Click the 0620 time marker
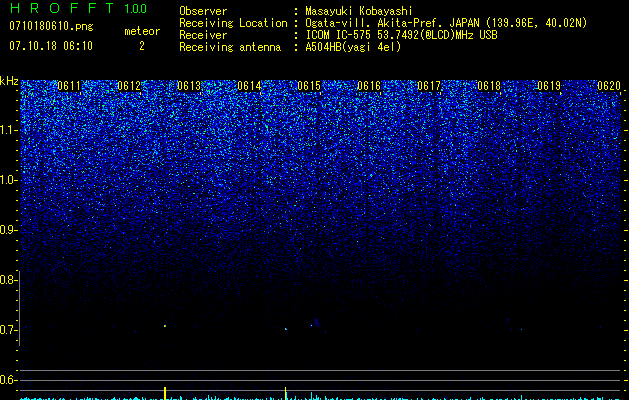This screenshot has height=400, width=629. click(x=609, y=86)
